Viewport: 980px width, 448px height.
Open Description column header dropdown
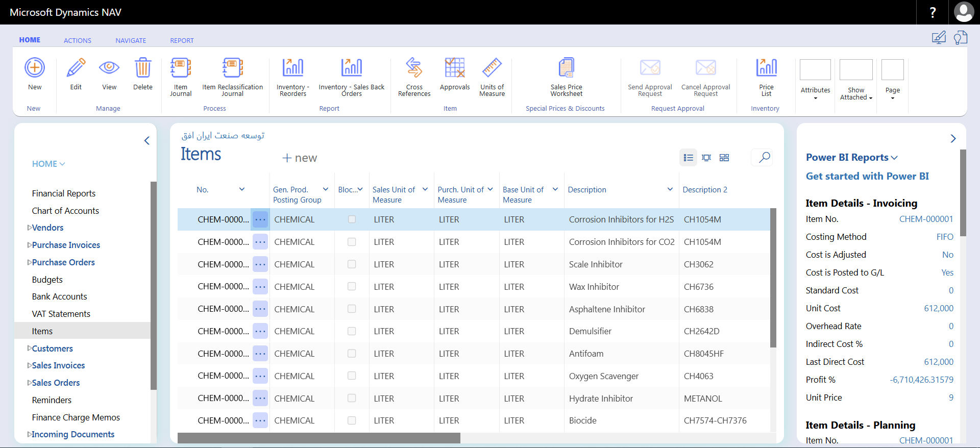click(x=670, y=189)
